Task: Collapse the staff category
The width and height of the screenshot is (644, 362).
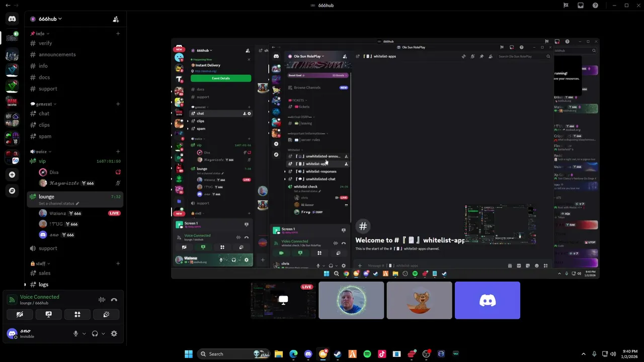Action: point(40,263)
